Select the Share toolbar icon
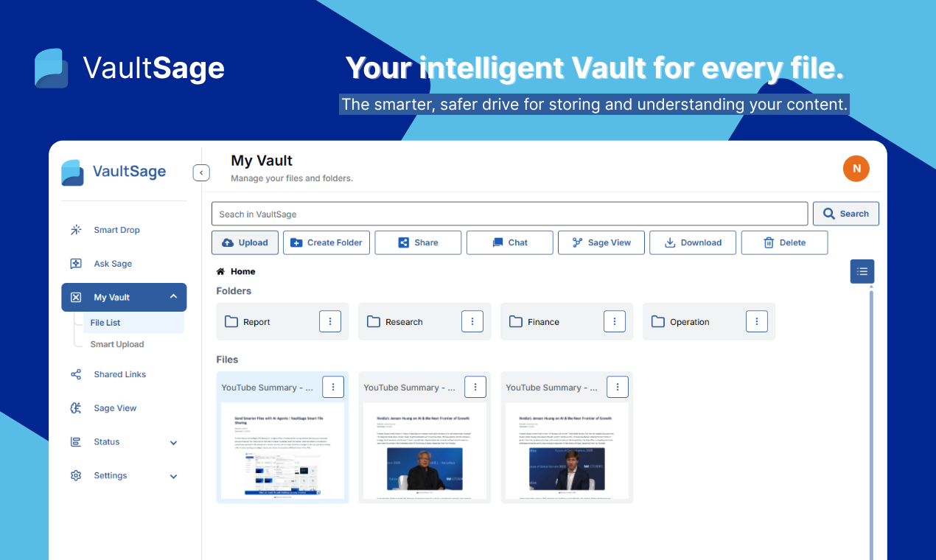 [402, 242]
